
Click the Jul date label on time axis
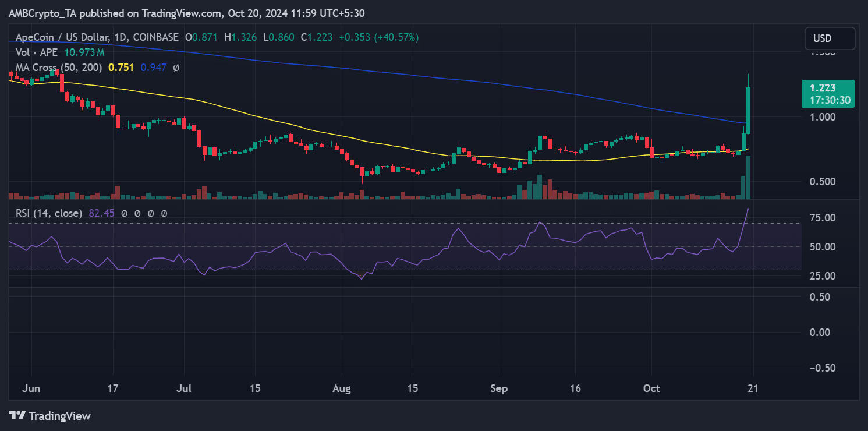[x=184, y=388]
